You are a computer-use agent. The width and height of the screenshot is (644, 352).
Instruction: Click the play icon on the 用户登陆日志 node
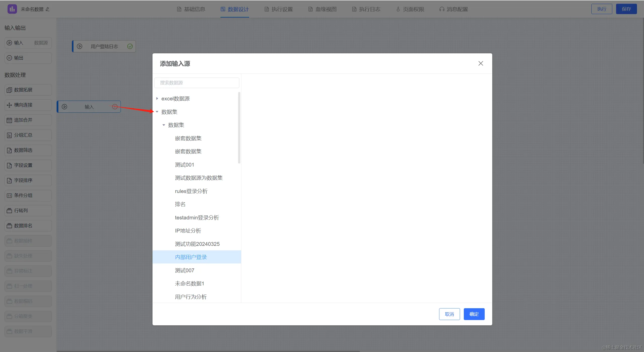(x=80, y=46)
